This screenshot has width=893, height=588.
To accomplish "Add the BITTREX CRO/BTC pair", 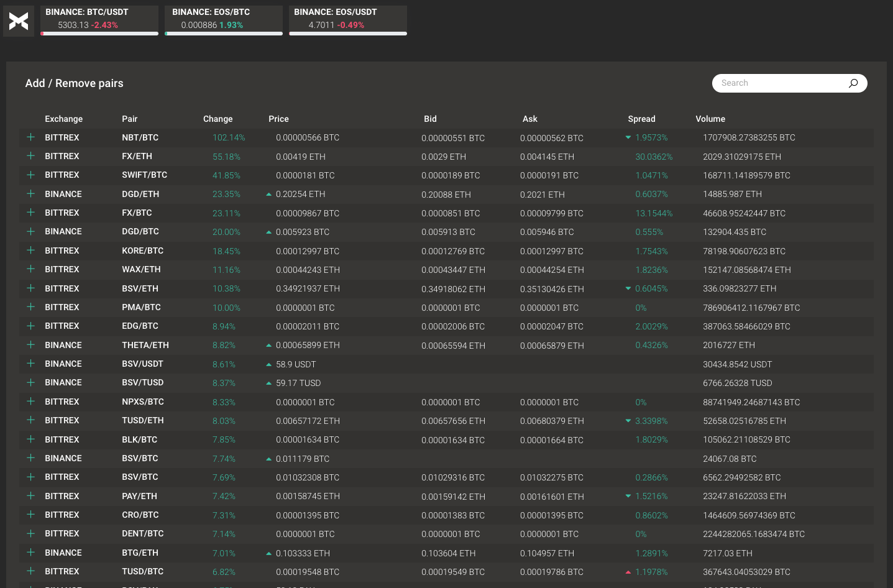I will (x=30, y=515).
